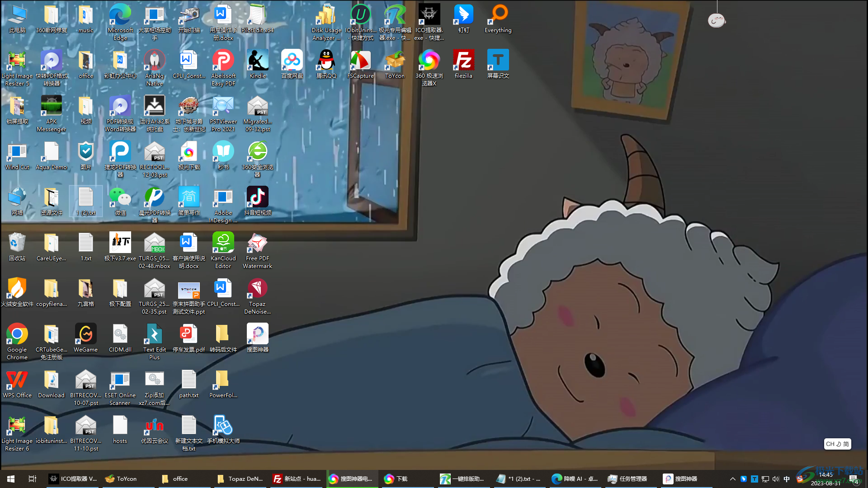Open the IObit Uninstaller shortcut
868x488 pixels.
pyautogui.click(x=360, y=22)
